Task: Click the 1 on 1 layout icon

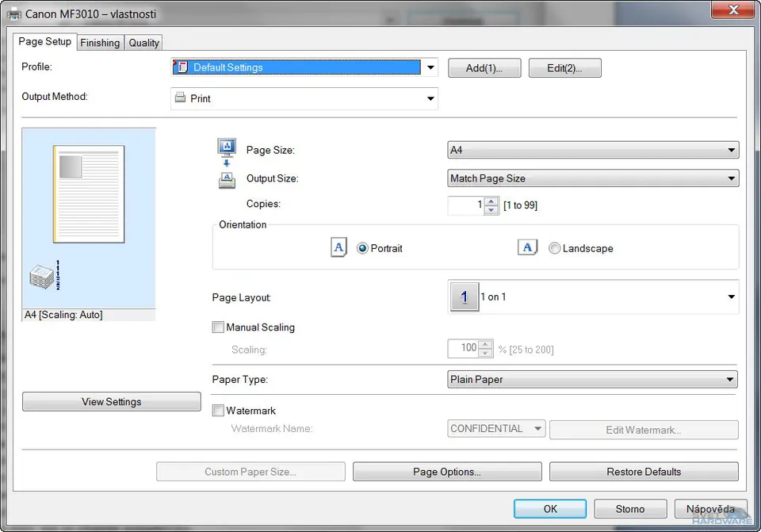Action: (465, 297)
